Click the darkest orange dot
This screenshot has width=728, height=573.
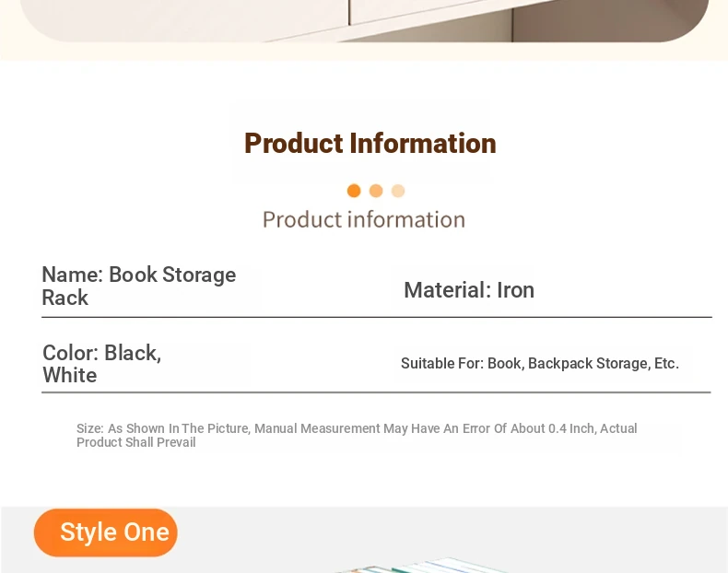click(354, 191)
